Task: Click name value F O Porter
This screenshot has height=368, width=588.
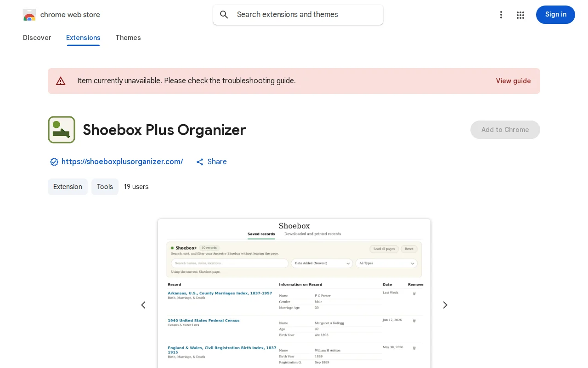Action: pos(322,296)
